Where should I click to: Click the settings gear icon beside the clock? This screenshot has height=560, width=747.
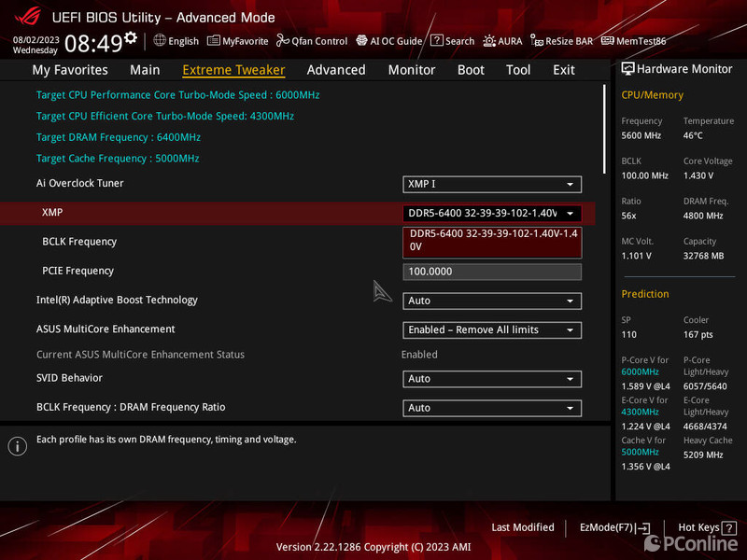tap(131, 38)
